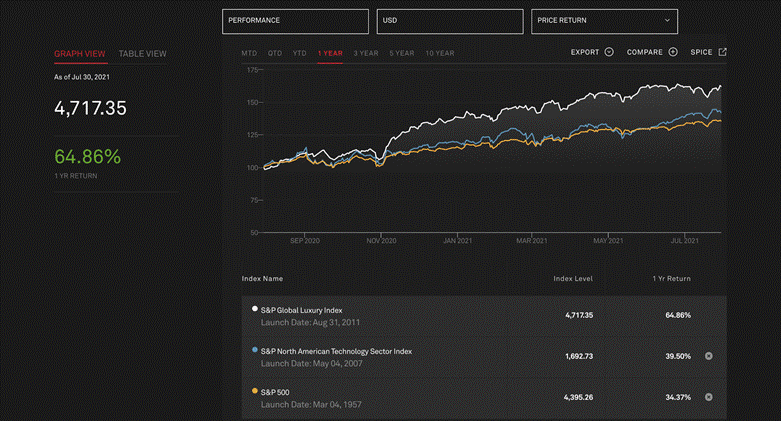Select the YTD time range

pyautogui.click(x=299, y=53)
